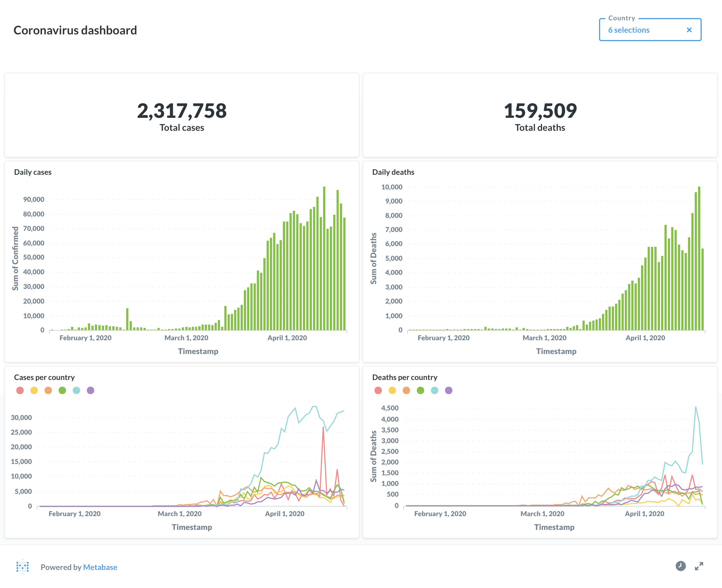
Task: Click the Total cases number 2,317,758
Action: (182, 111)
